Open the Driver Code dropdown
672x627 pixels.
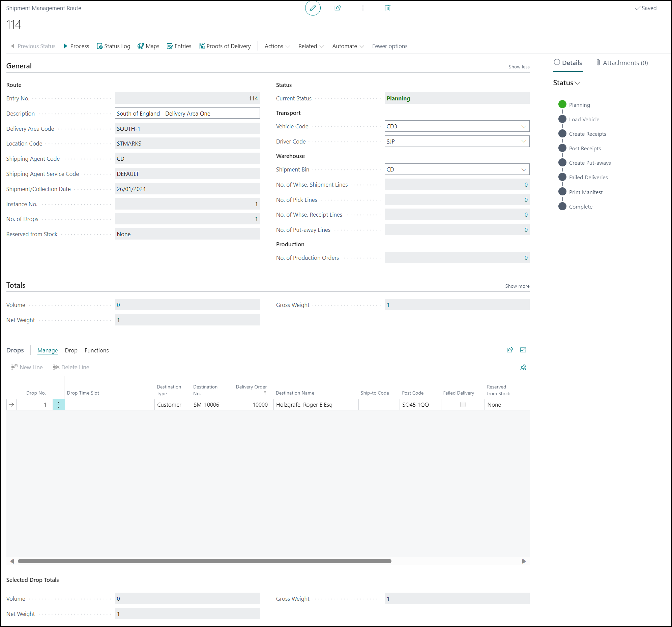point(524,142)
